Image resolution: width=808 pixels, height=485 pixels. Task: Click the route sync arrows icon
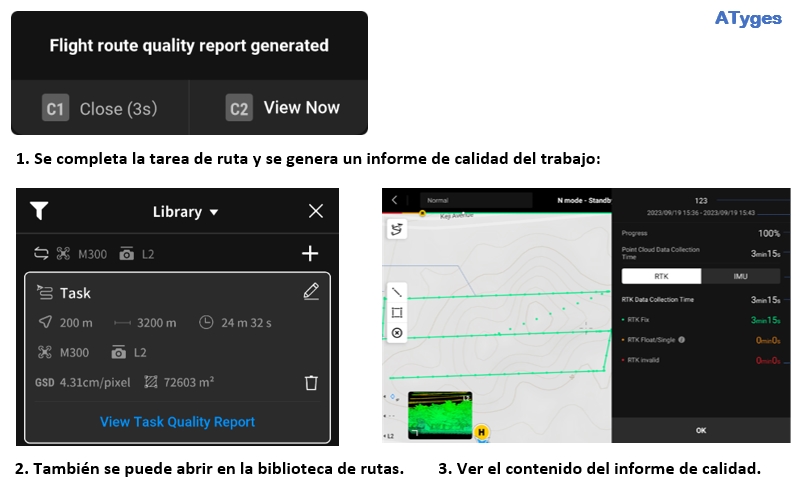click(x=41, y=253)
